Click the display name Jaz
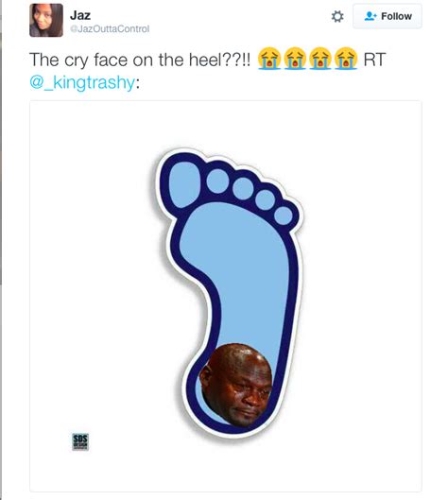 pyautogui.click(x=80, y=15)
